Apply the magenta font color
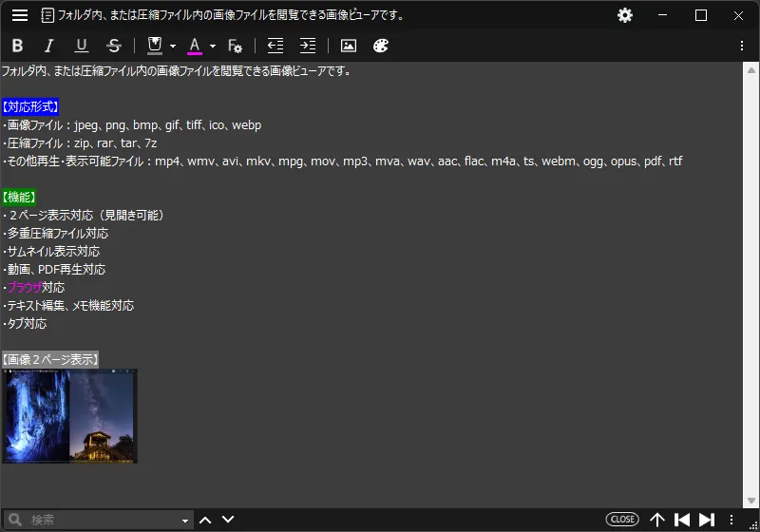This screenshot has width=760, height=532. pos(195,46)
